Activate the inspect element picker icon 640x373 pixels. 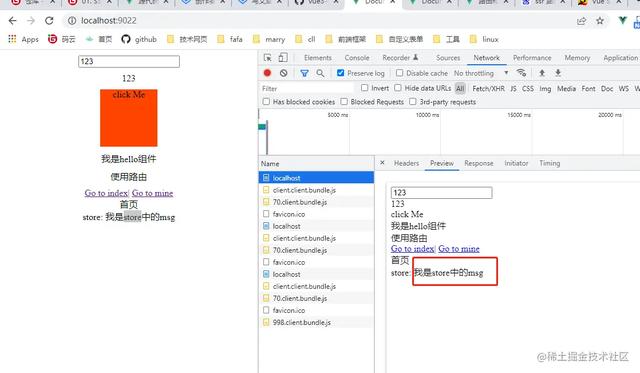pos(267,58)
